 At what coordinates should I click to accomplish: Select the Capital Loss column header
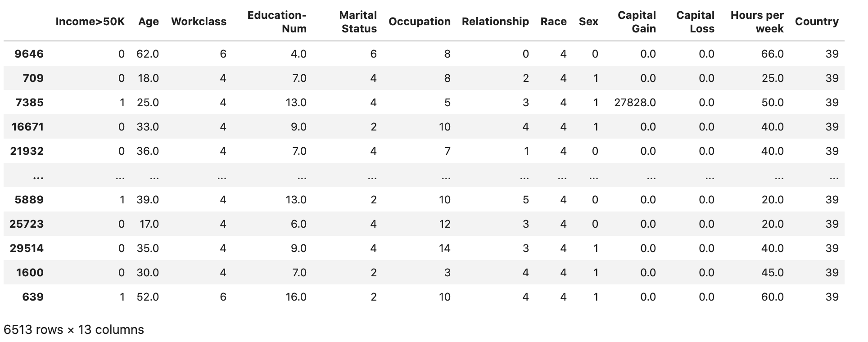tap(695, 22)
